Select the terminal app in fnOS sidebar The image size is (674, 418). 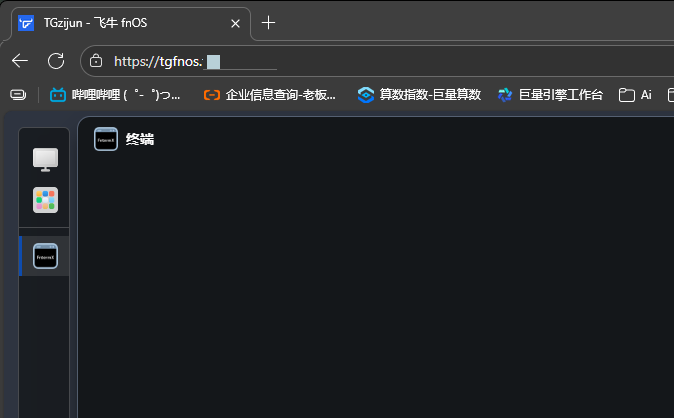pos(45,256)
